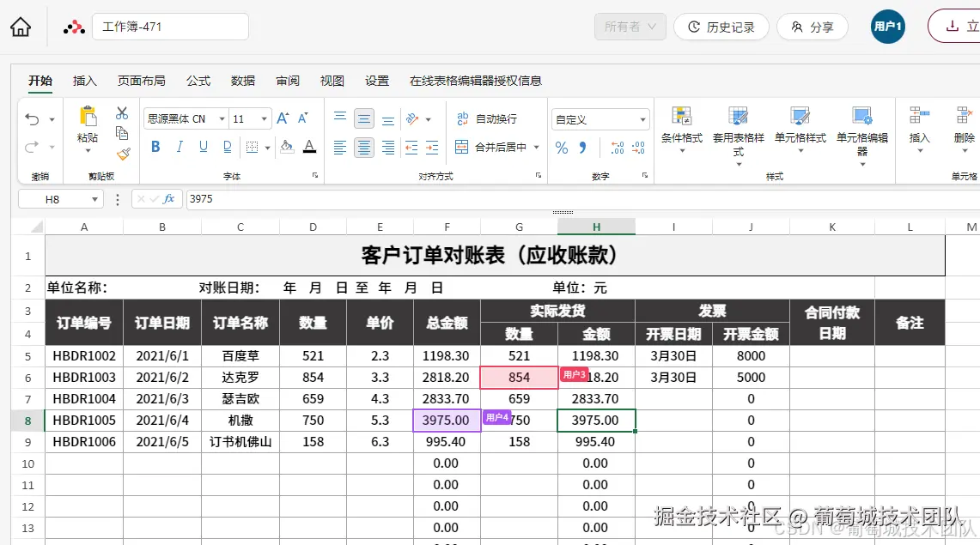Toggle italic formatting
980x545 pixels.
coord(178,147)
